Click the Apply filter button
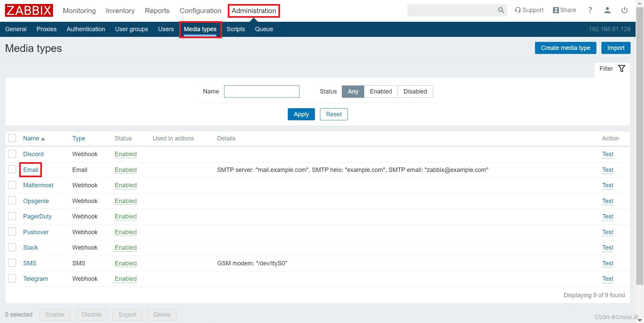Viewport: 644px width, 323px height. (x=301, y=114)
